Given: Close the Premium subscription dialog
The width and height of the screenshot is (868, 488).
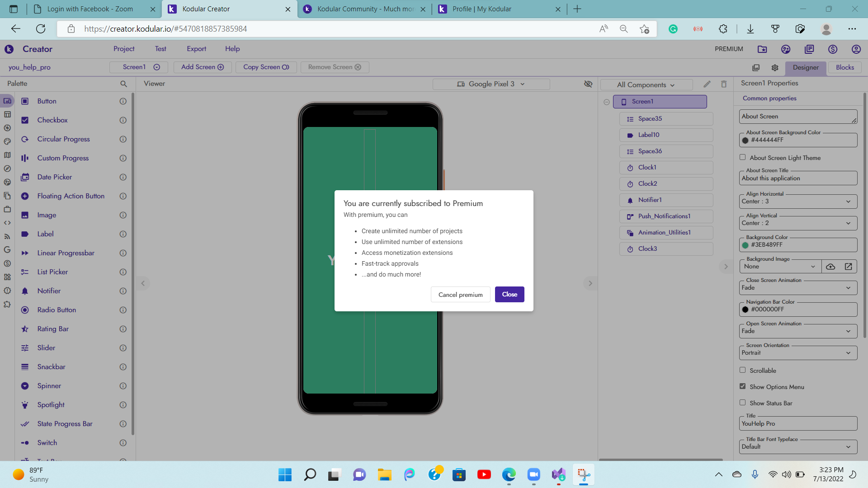Looking at the screenshot, I should pos(509,295).
